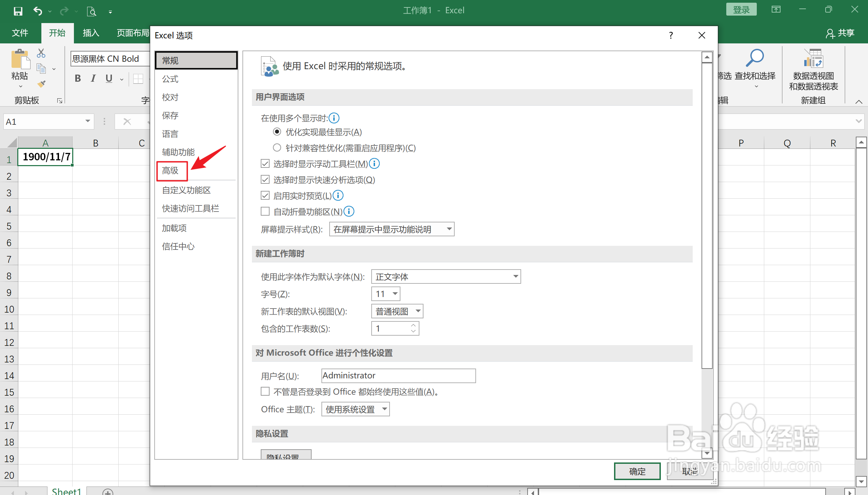Toggle Italic formatting button
The width and height of the screenshot is (868, 495).
point(93,79)
